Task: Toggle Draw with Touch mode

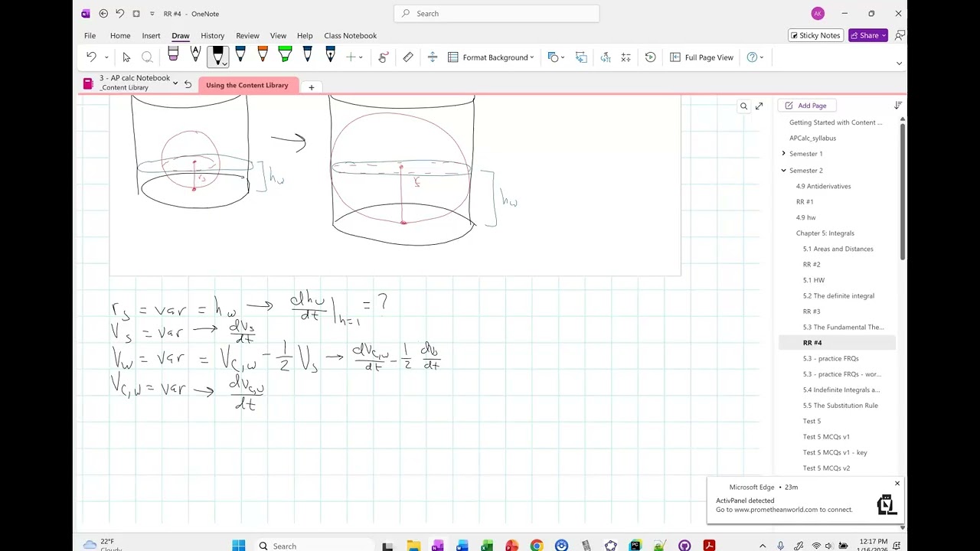Action: pos(384,57)
